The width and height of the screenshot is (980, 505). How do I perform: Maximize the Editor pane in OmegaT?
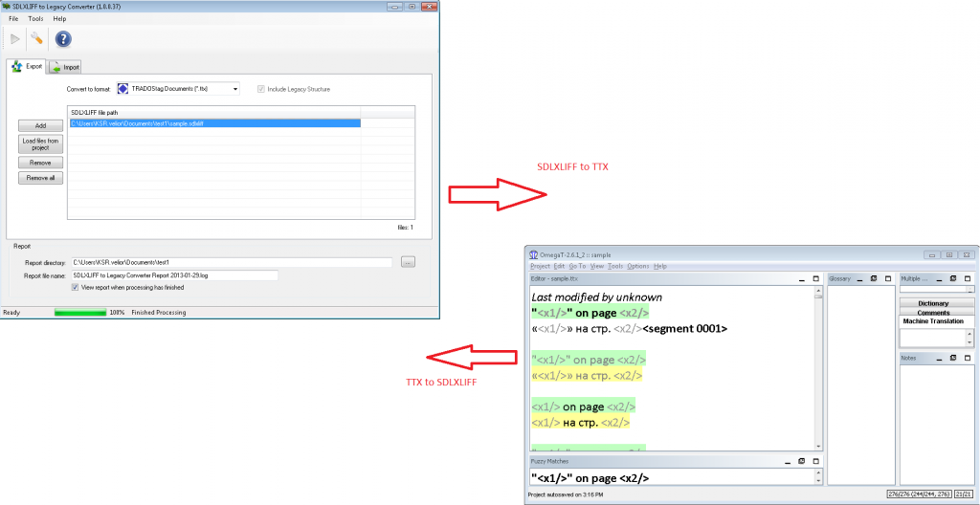[815, 278]
